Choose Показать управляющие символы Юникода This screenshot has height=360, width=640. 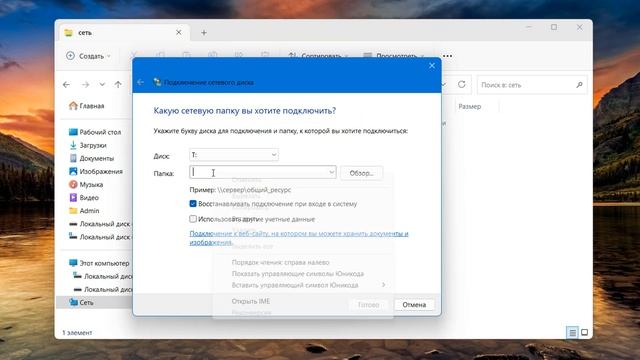298,273
